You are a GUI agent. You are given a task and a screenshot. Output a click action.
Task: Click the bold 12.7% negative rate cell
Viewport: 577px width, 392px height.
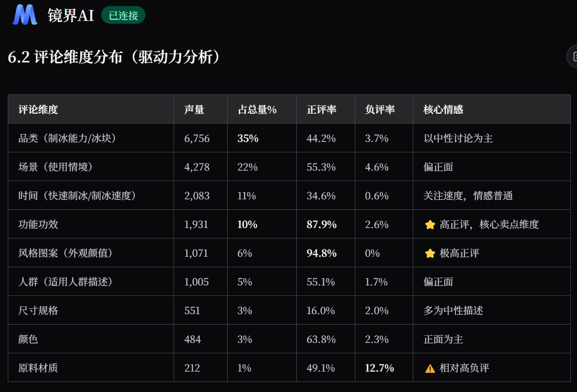(379, 368)
